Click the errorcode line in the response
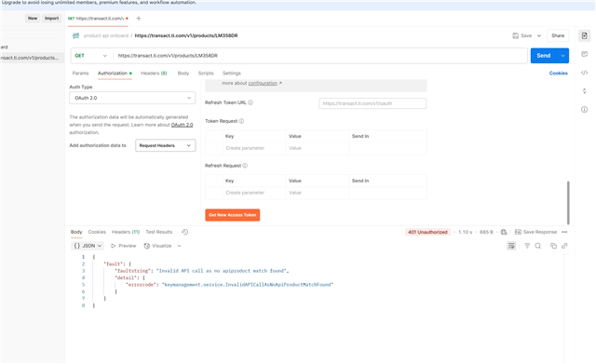Screen dimensions: 596x364 [230, 285]
